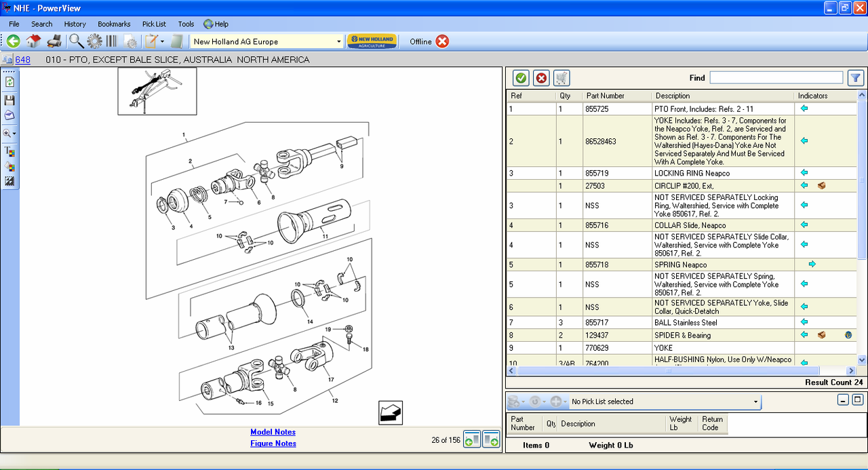Screen dimensions: 868x470
Task: Click the Indicators column header
Action: (x=825, y=96)
